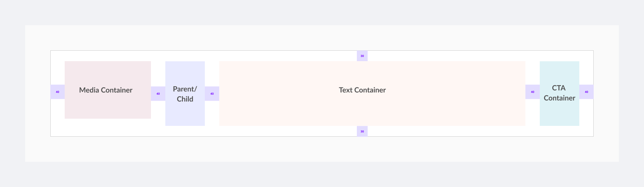Click the darker gray outer page background

[322, 174]
